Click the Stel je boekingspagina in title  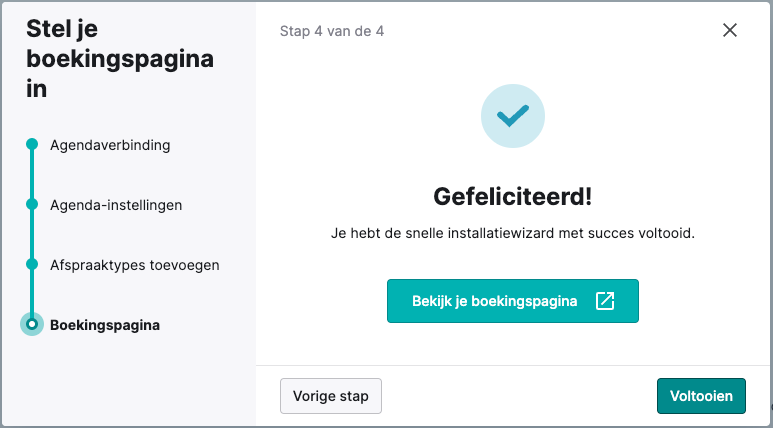120,59
